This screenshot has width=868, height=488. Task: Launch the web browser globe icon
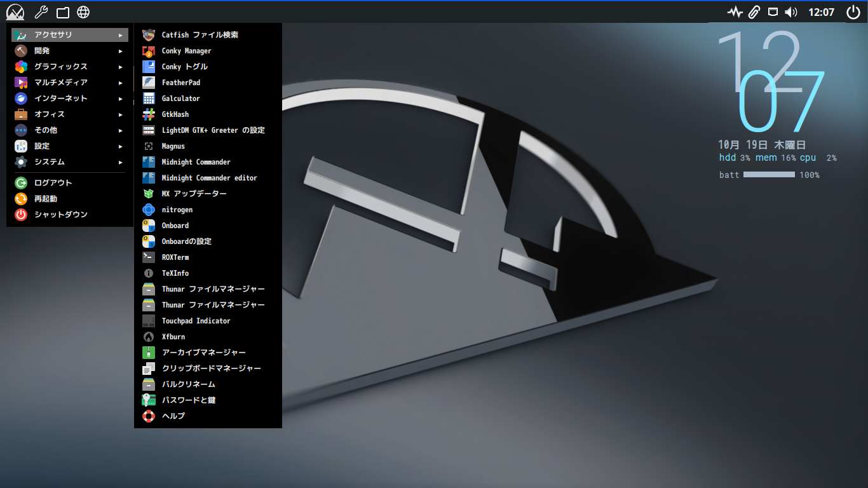83,12
